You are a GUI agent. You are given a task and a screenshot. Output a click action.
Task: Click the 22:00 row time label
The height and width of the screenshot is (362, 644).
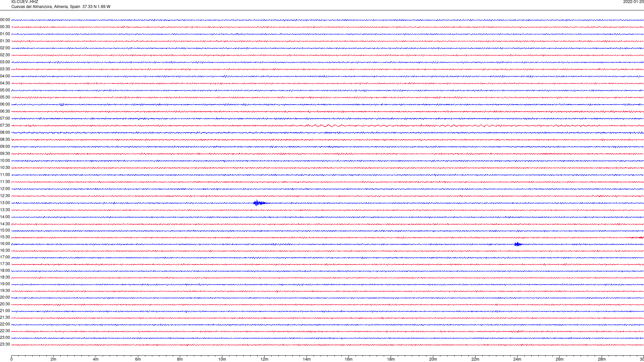[x=5, y=324]
